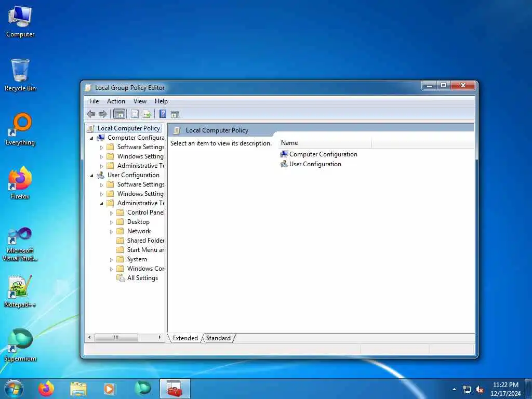Select the System folder in tree
This screenshot has height=399, width=532.
pyautogui.click(x=131, y=259)
